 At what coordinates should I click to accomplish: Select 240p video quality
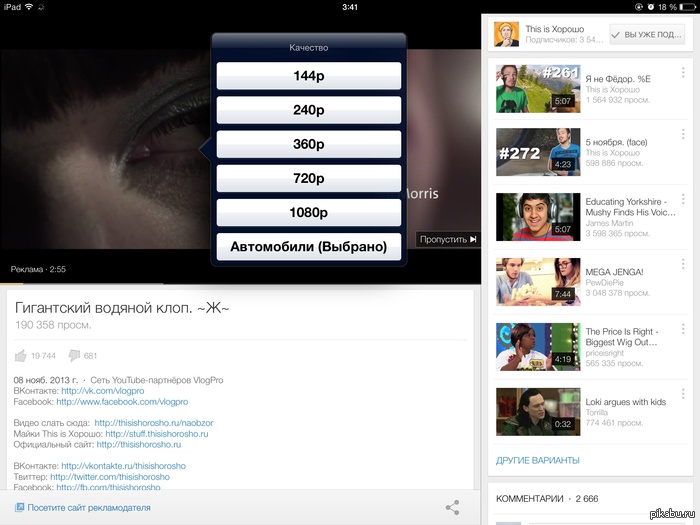tap(308, 110)
